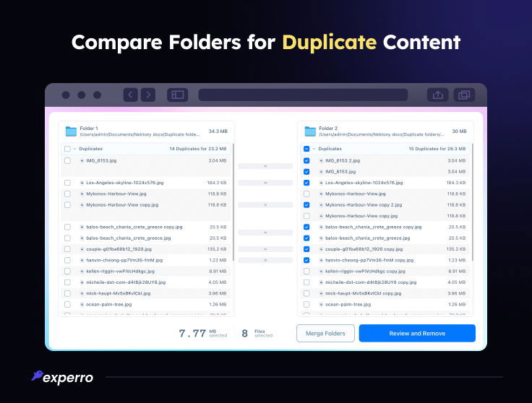The height and width of the screenshot is (403, 532).
Task: Click the Merge Folders button
Action: coord(325,334)
